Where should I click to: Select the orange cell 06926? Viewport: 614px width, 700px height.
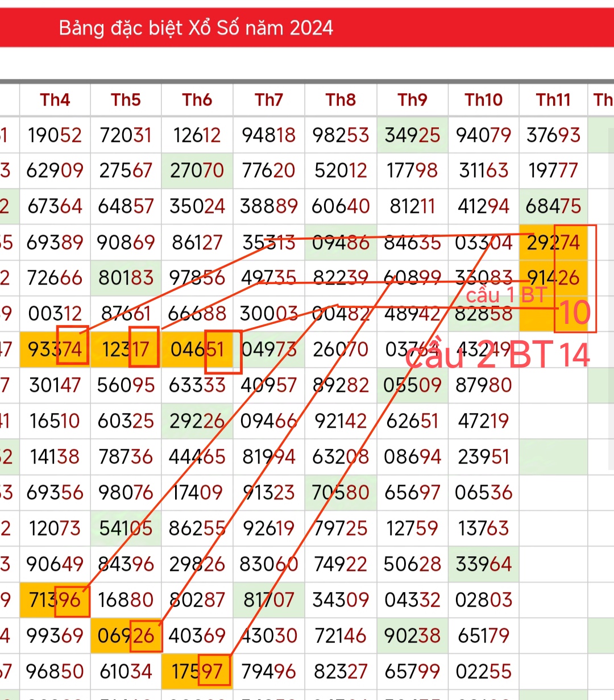point(126,635)
